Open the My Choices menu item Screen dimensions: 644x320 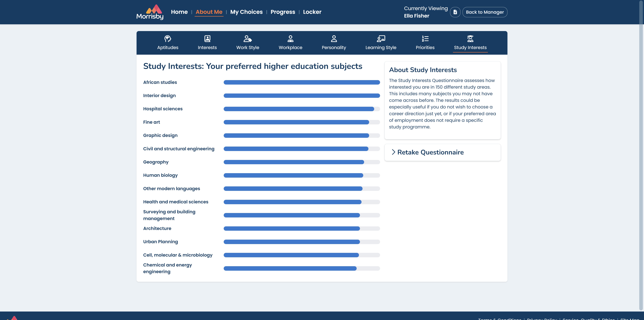[246, 12]
